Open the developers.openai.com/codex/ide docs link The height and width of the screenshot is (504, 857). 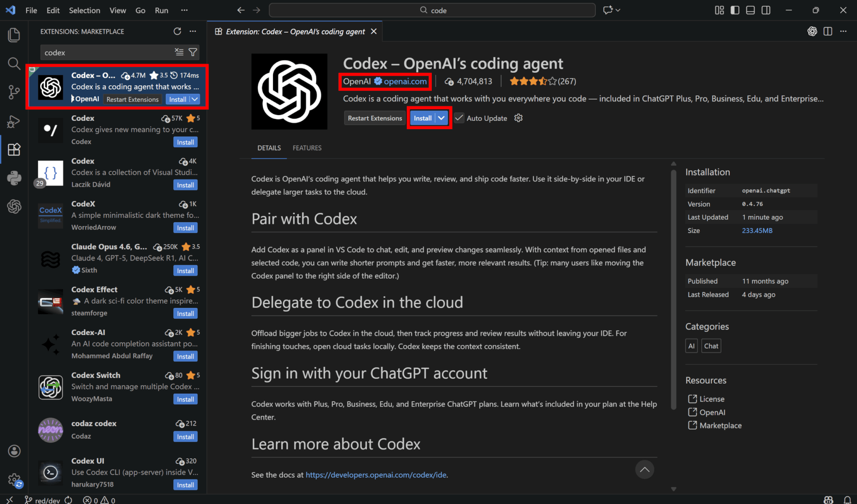pos(376,475)
